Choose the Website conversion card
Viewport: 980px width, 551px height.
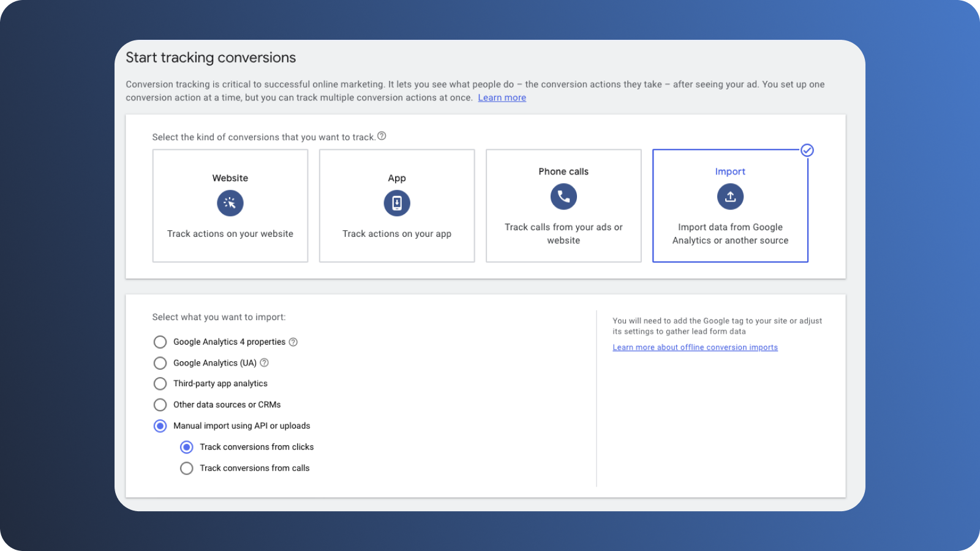[230, 206]
